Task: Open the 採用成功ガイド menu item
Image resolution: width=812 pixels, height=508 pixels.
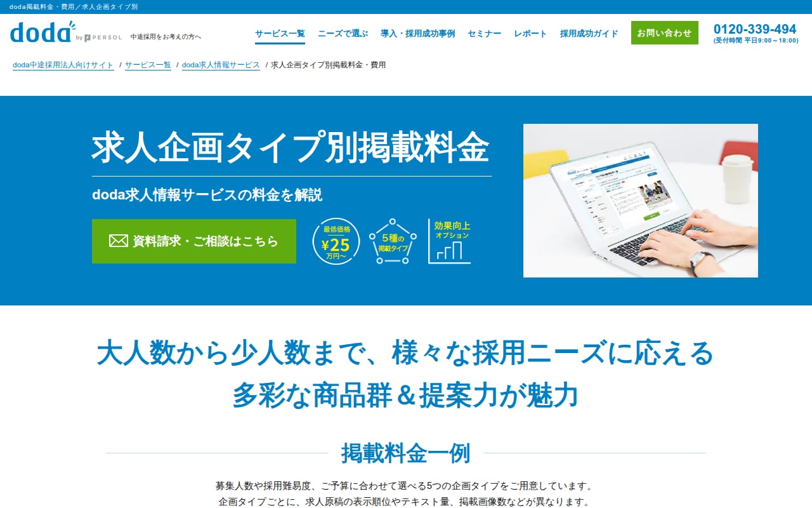Action: [589, 34]
